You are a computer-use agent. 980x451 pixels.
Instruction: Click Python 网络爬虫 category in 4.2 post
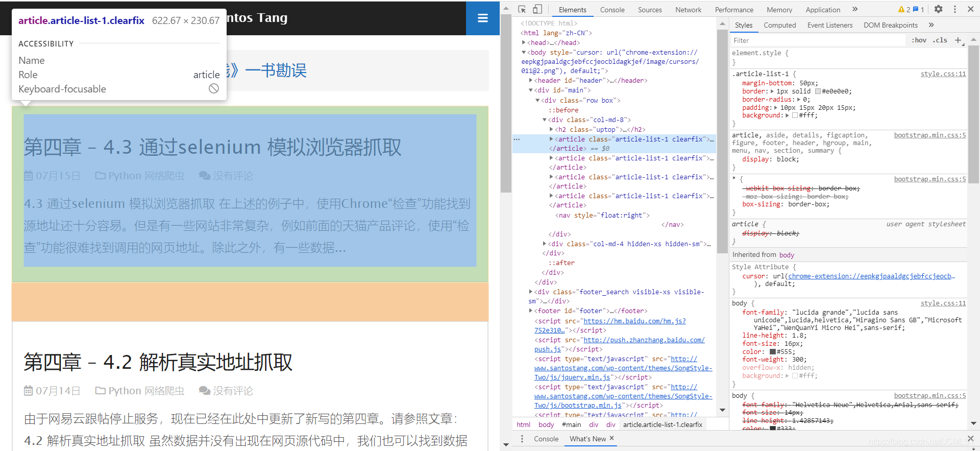(x=146, y=391)
